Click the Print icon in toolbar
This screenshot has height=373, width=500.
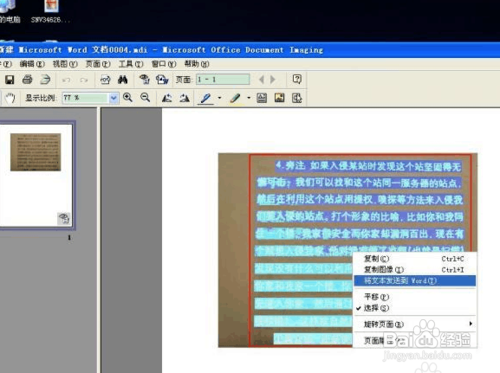tap(27, 80)
